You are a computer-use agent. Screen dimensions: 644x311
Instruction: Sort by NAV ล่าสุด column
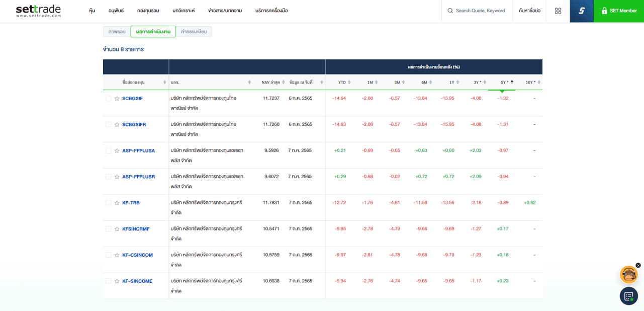click(x=272, y=82)
